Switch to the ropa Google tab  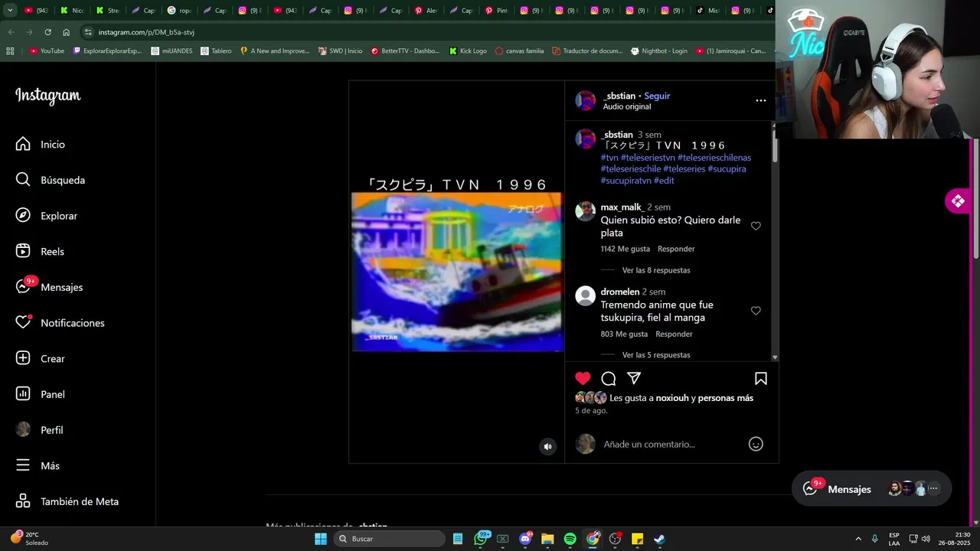click(x=180, y=11)
